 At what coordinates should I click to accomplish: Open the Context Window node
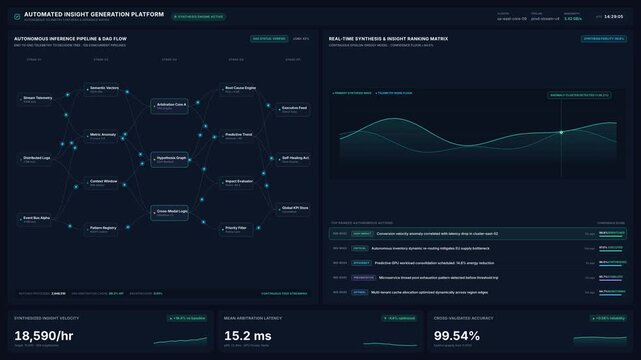pos(102,183)
